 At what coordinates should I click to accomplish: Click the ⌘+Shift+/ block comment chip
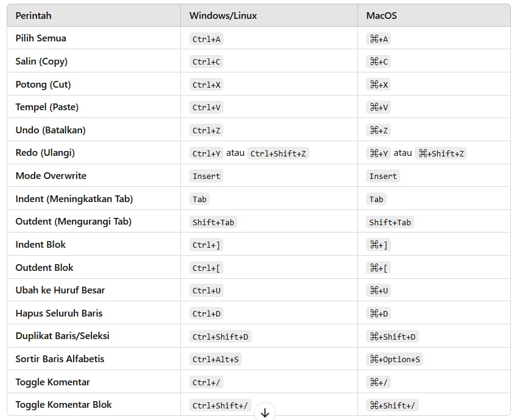(393, 405)
